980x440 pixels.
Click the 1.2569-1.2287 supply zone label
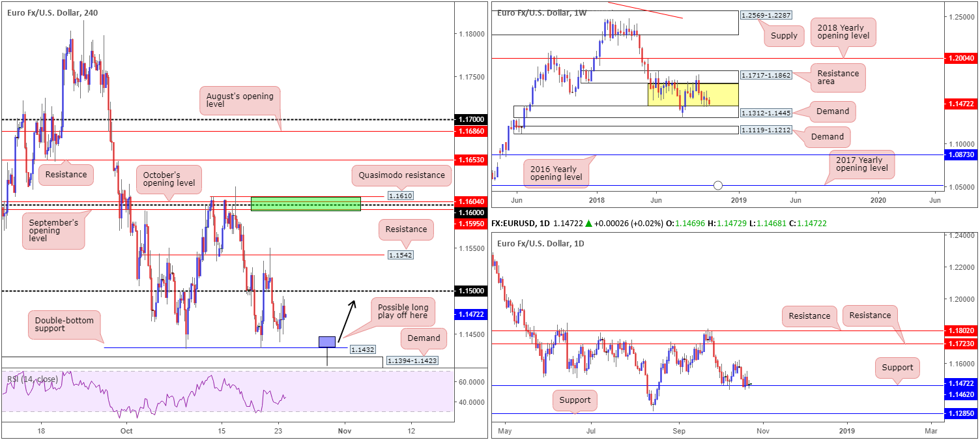[x=766, y=15]
